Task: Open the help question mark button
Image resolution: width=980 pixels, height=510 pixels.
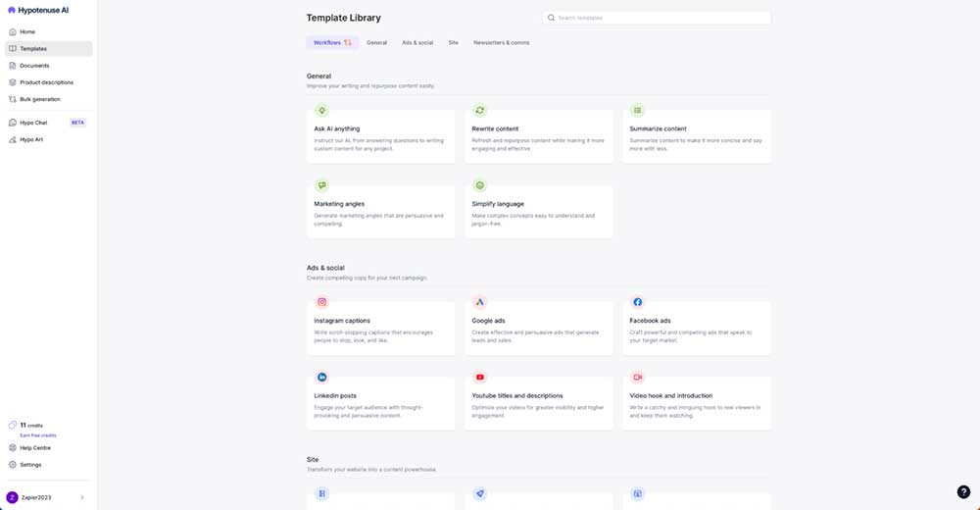Action: click(x=963, y=491)
